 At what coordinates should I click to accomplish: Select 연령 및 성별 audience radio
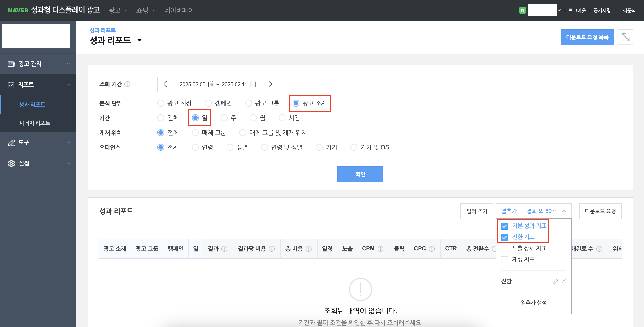tap(264, 147)
